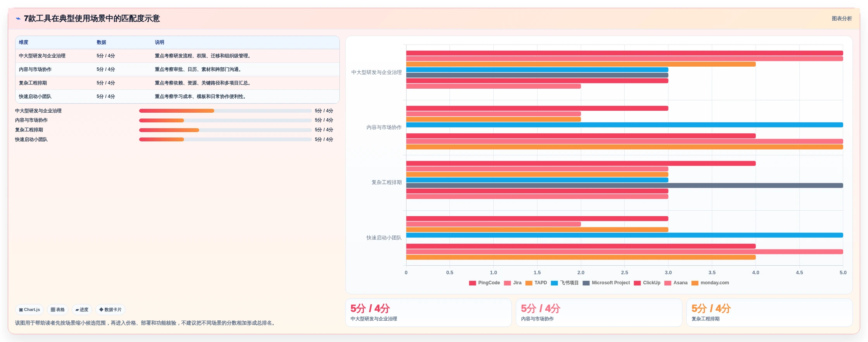Click the 0.5 tick on the x-axis
The height and width of the screenshot is (342, 868).
pos(449,273)
